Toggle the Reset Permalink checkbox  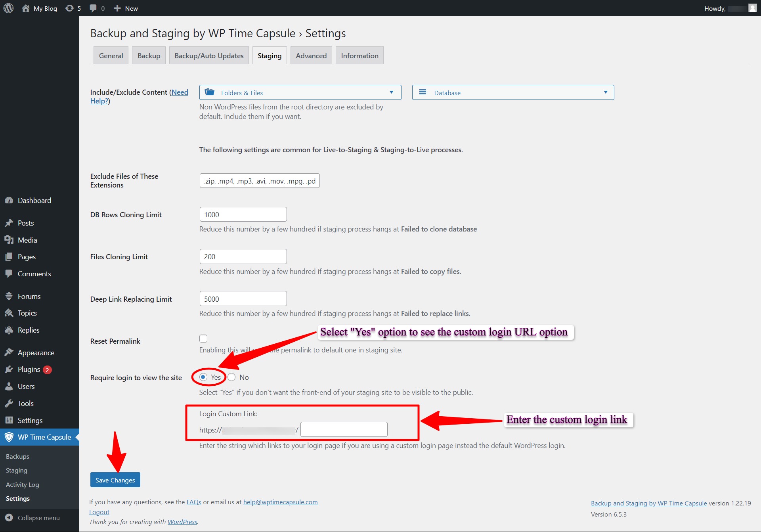tap(203, 339)
